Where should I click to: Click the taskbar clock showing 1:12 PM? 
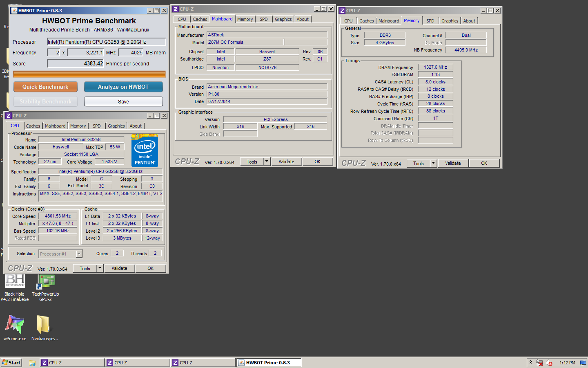(x=567, y=363)
